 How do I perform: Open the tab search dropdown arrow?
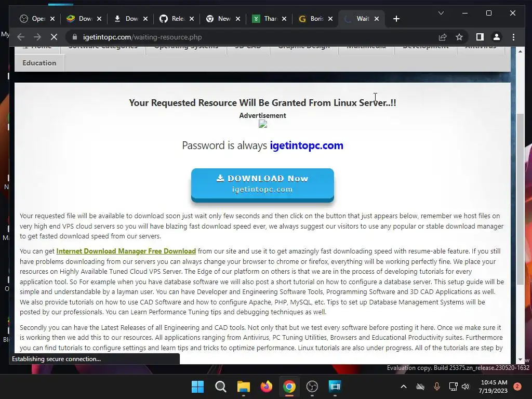tap(441, 13)
